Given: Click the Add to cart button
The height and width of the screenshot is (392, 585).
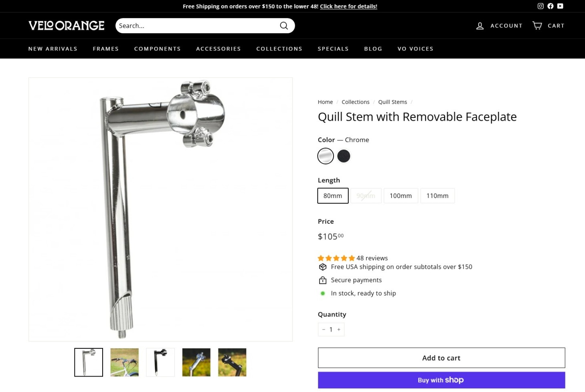Looking at the screenshot, I should pyautogui.click(x=441, y=358).
